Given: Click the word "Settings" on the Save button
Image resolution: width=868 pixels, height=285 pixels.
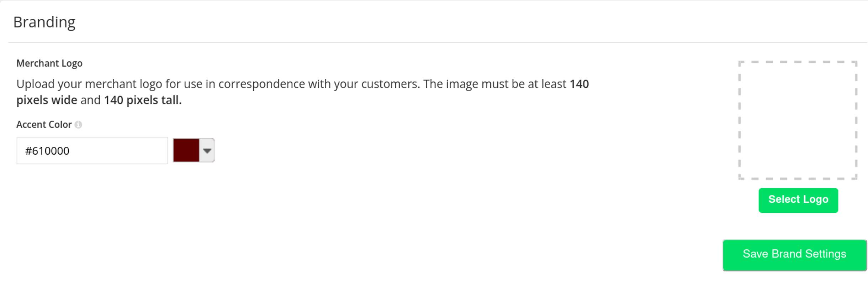Looking at the screenshot, I should (825, 254).
